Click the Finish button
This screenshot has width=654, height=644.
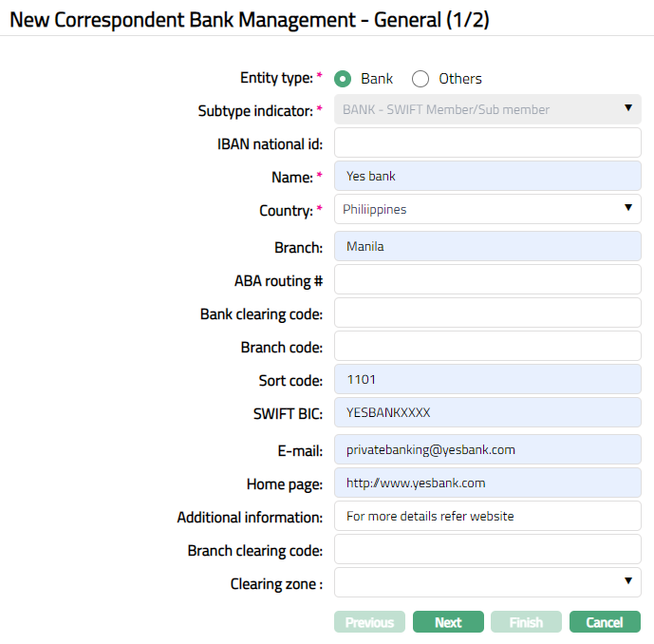526,622
